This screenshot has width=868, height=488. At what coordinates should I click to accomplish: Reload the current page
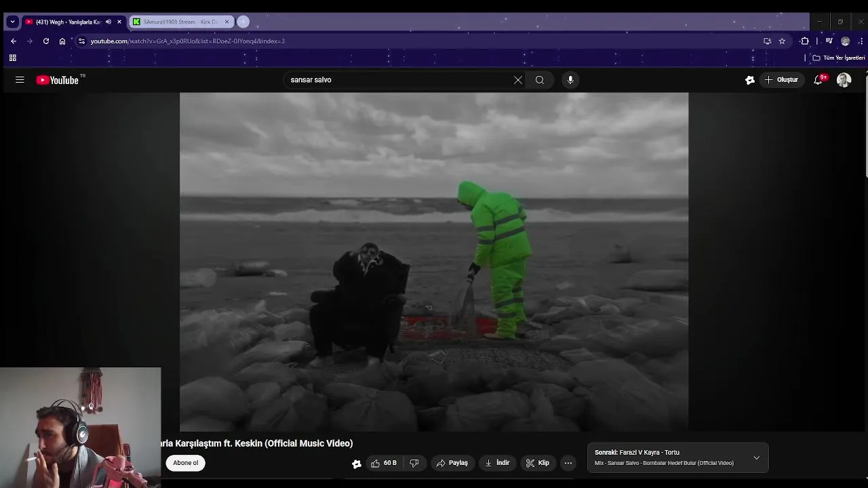[x=46, y=41]
